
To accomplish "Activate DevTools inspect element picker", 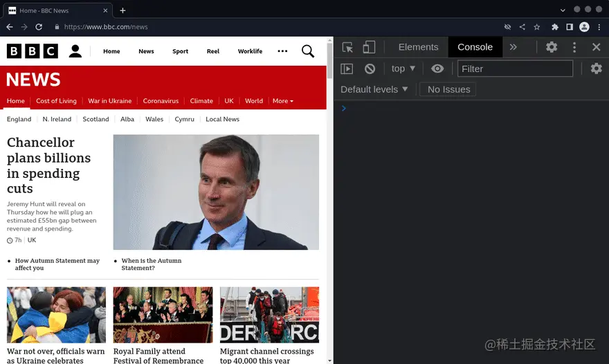I will point(347,47).
